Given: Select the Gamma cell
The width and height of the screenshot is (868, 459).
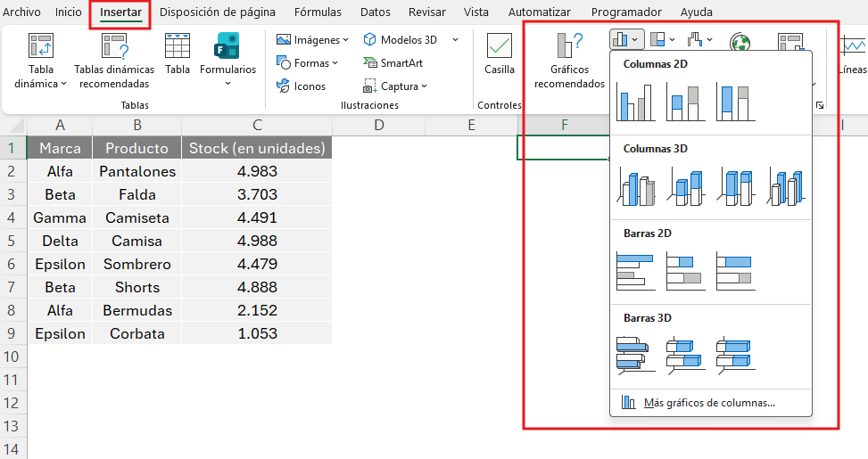Looking at the screenshot, I should pos(60,217).
